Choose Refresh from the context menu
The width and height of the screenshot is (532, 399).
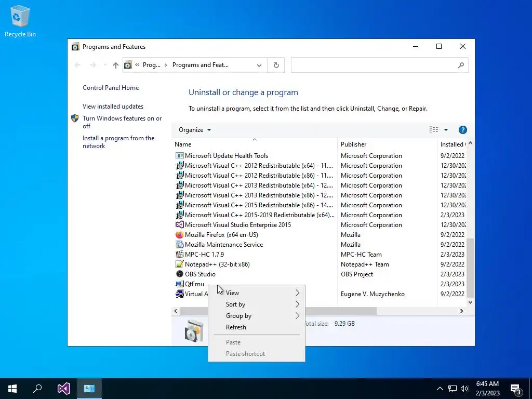[x=257, y=327]
